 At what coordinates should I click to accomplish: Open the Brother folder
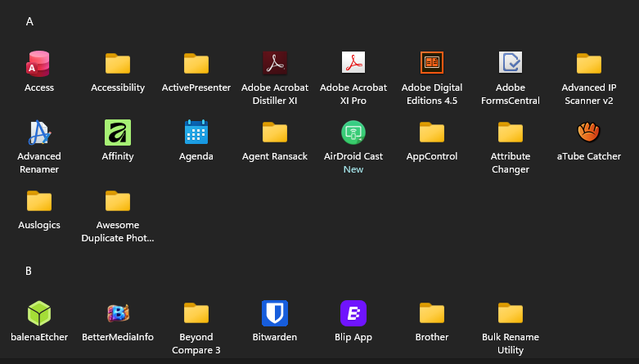coord(431,313)
